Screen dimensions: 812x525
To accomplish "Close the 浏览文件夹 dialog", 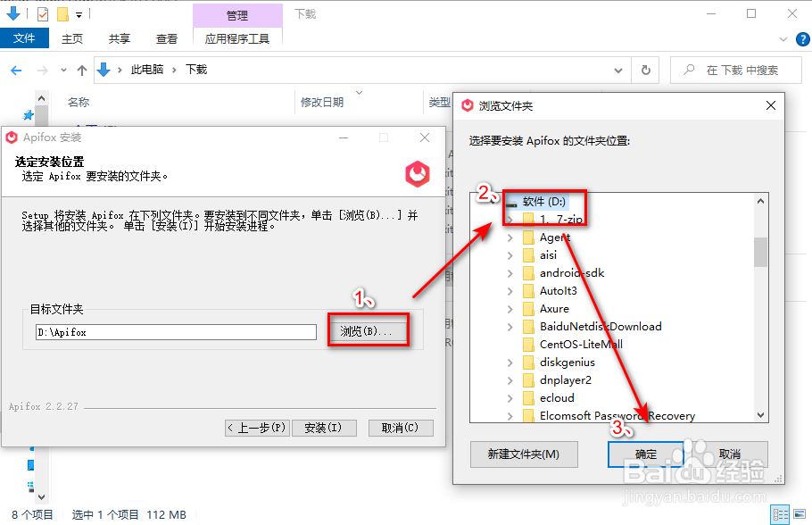I will pyautogui.click(x=771, y=105).
